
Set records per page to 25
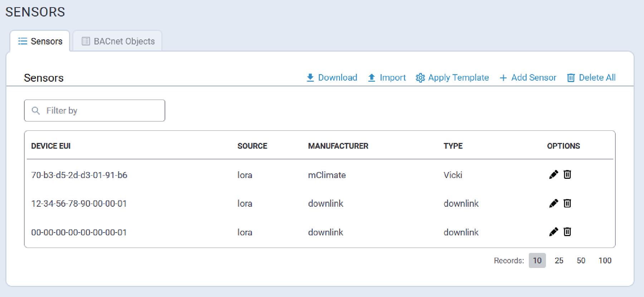pos(559,260)
